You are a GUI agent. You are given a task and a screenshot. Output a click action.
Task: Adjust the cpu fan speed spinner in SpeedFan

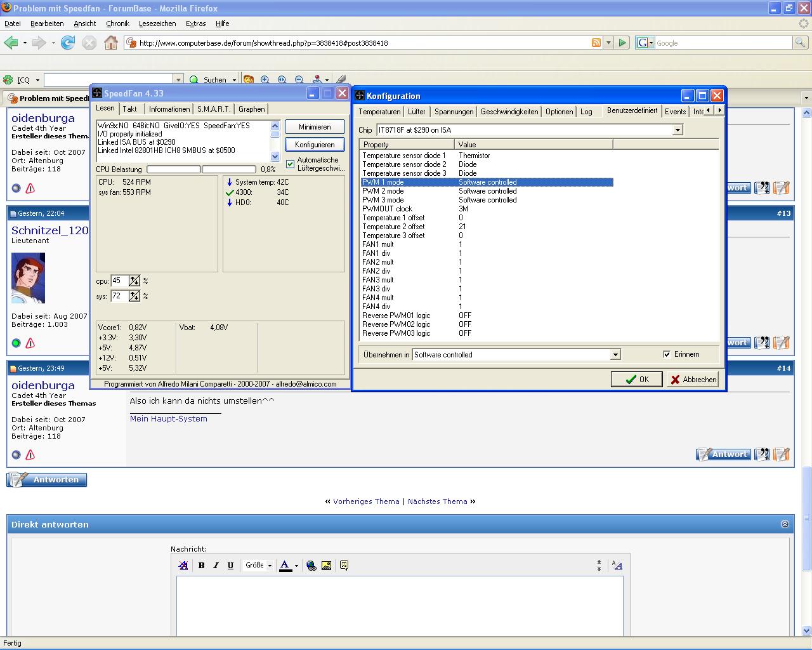click(134, 281)
